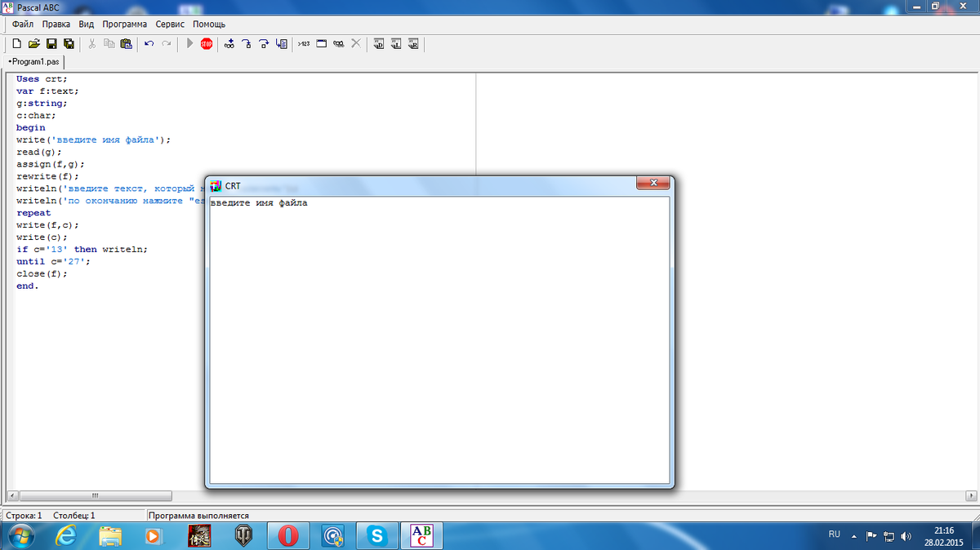Open a file using the folder icon

tap(34, 43)
